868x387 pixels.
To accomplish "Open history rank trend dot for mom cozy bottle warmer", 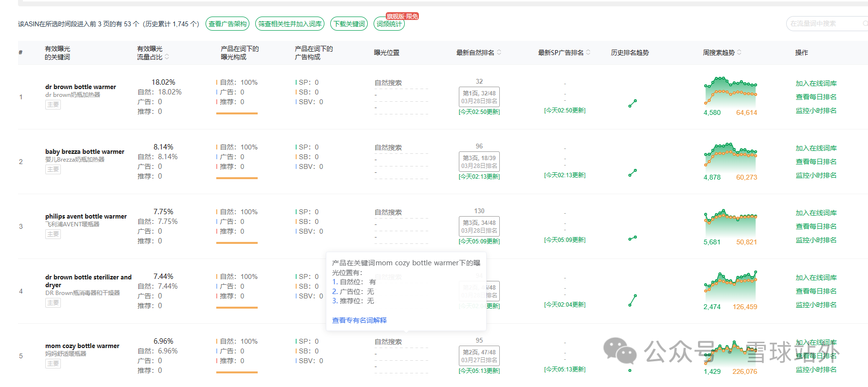I will [630, 370].
